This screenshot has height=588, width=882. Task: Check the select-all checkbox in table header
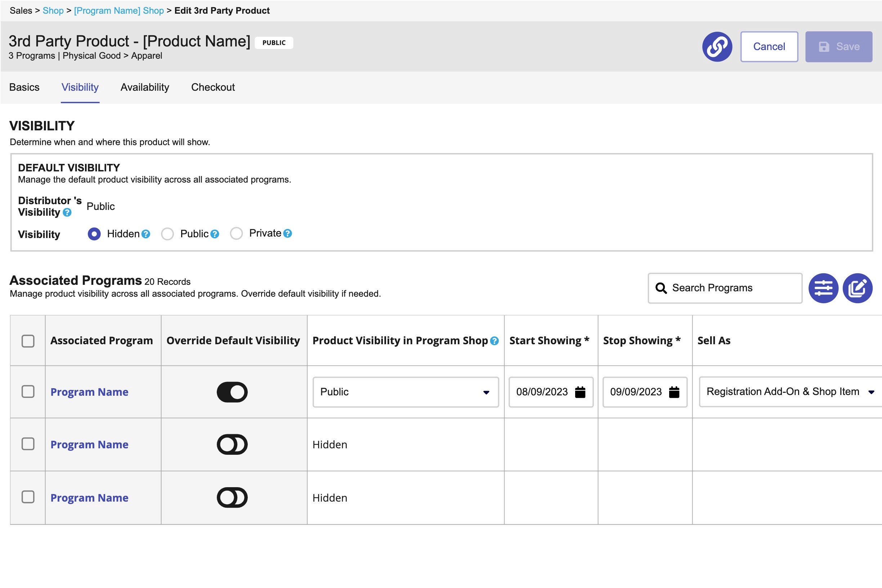28,341
